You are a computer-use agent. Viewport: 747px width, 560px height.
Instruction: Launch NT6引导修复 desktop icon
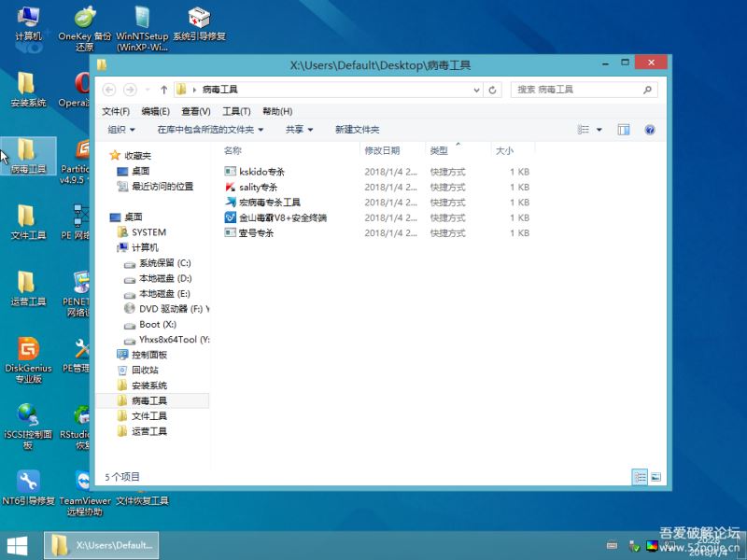coord(28,487)
